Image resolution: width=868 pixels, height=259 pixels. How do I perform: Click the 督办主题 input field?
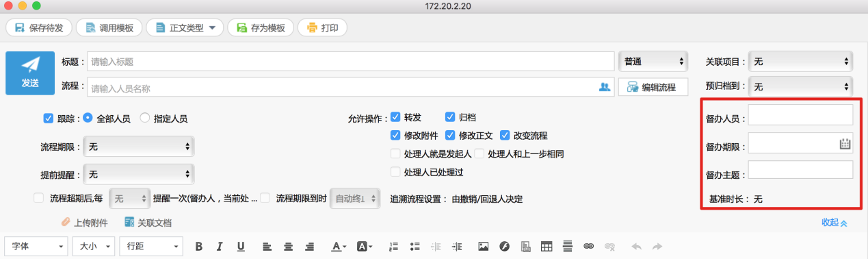[800, 170]
